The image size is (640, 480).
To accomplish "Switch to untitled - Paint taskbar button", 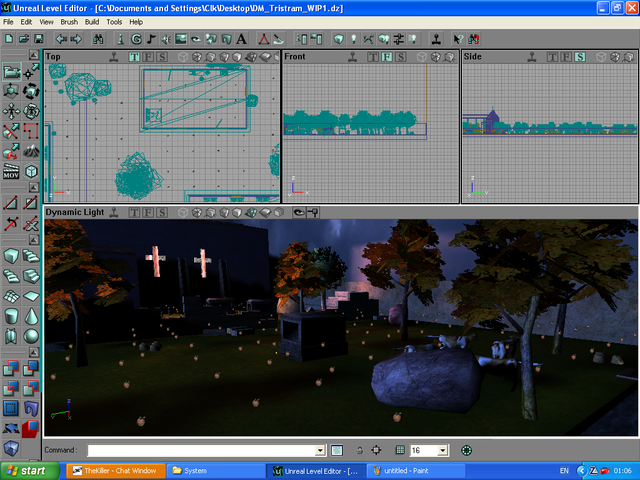I will 403,470.
